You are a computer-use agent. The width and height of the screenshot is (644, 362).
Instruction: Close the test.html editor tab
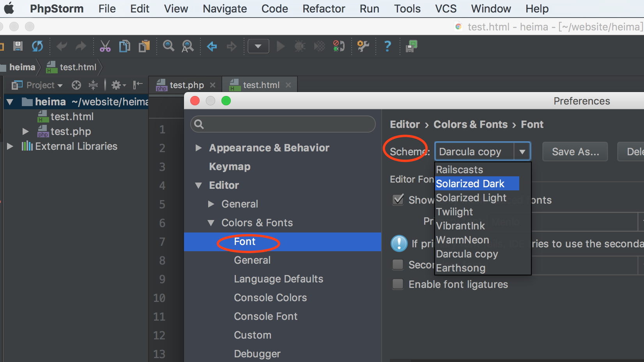point(288,85)
